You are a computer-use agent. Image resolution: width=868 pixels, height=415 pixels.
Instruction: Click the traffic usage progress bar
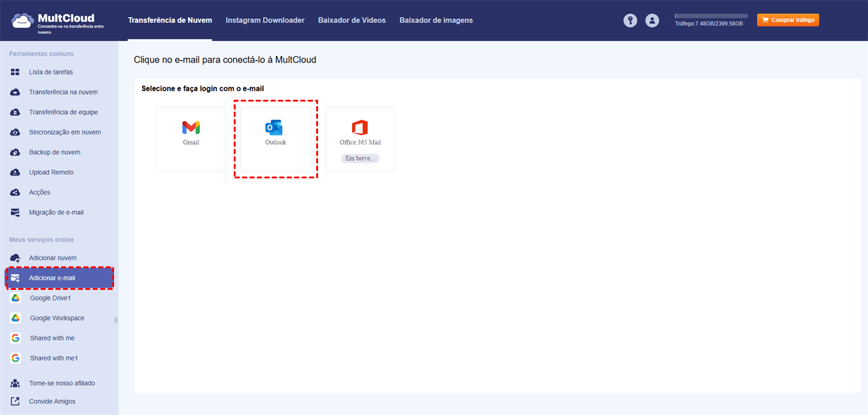[x=711, y=15]
